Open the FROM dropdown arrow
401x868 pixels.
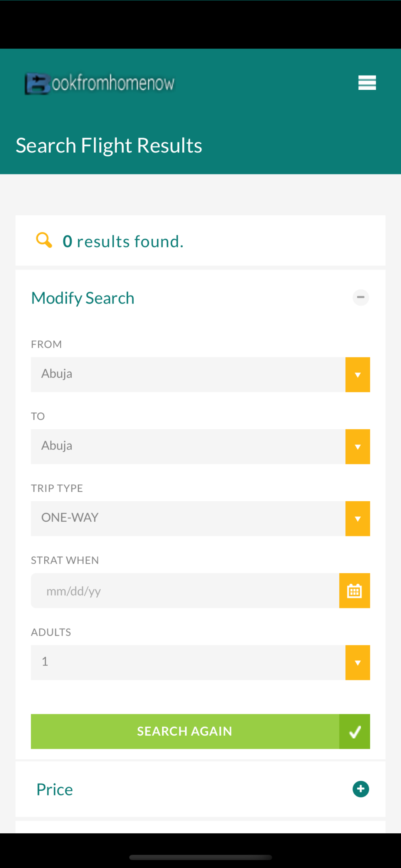(x=358, y=375)
